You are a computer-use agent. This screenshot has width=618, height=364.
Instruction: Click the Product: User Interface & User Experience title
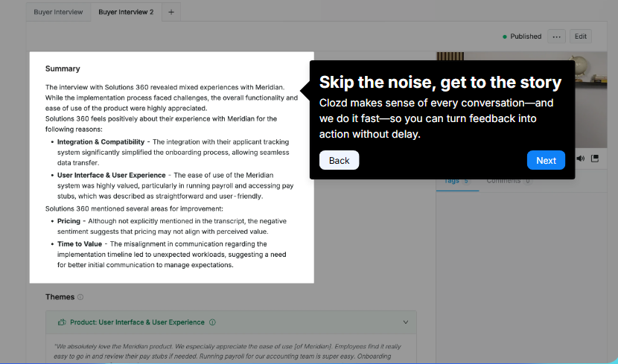137,322
